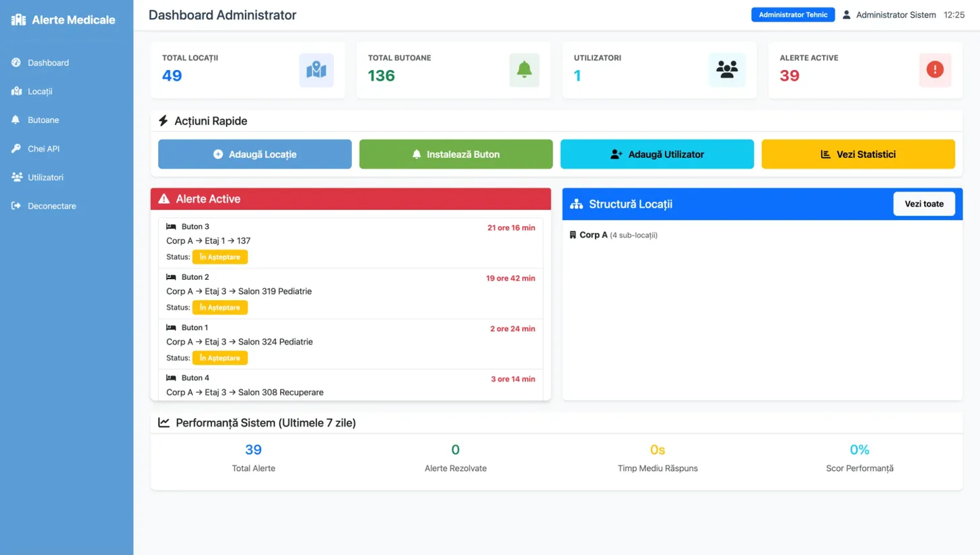Open the Butoane bell icon
Viewport: 980px width, 555px height.
(x=15, y=120)
